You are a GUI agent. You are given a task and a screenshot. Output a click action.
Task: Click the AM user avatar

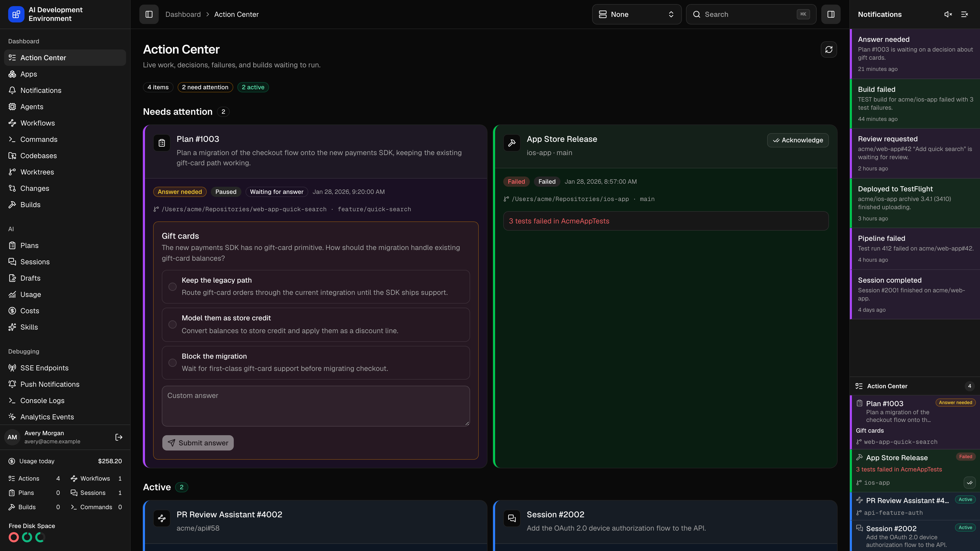(12, 437)
